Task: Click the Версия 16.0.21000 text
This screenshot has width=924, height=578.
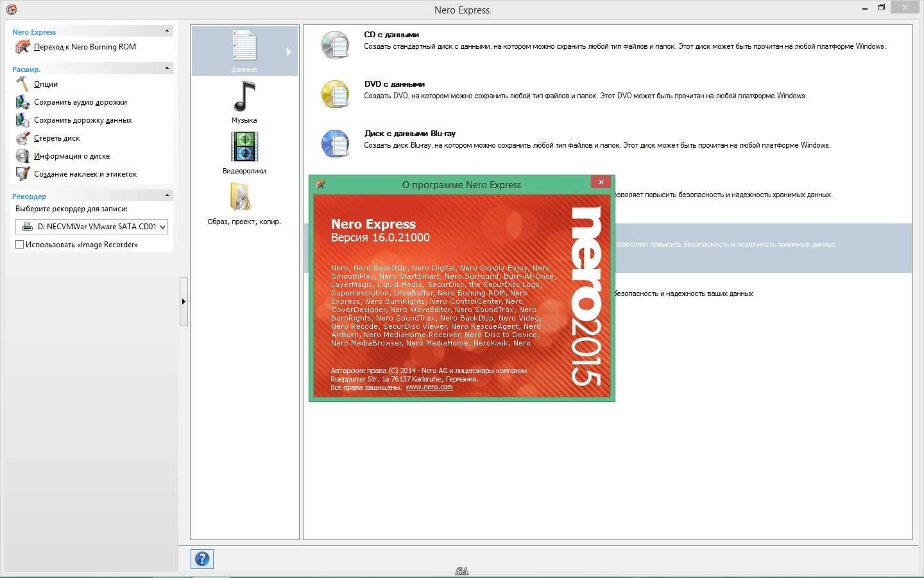Action: pyautogui.click(x=381, y=238)
